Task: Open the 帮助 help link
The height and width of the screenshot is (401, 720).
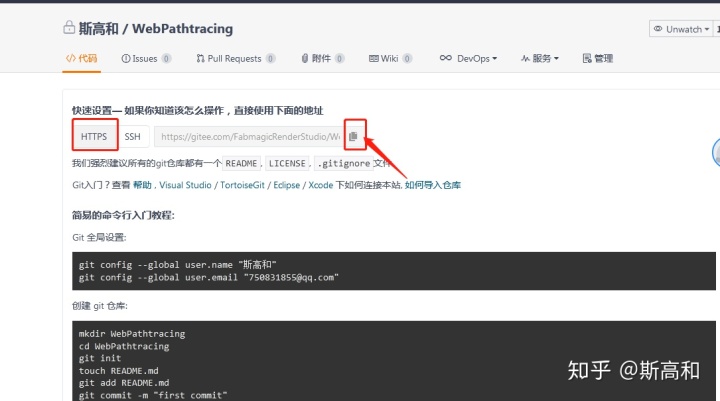Action: [142, 185]
